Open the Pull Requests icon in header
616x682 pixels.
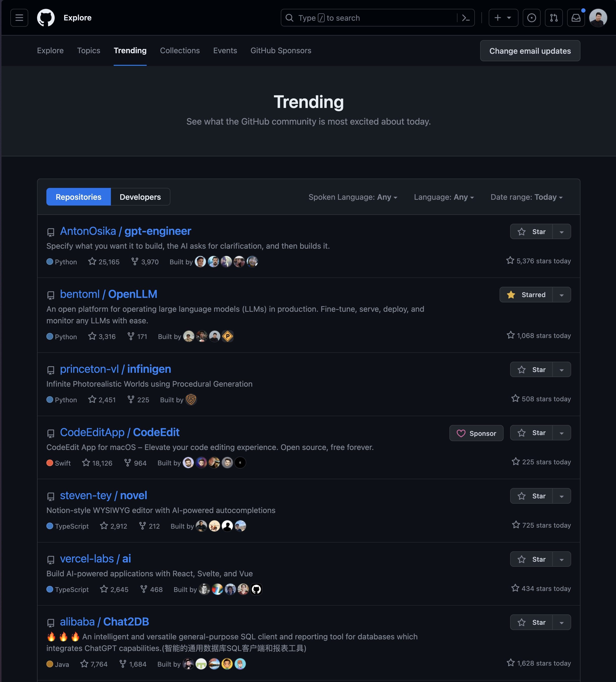click(x=554, y=18)
